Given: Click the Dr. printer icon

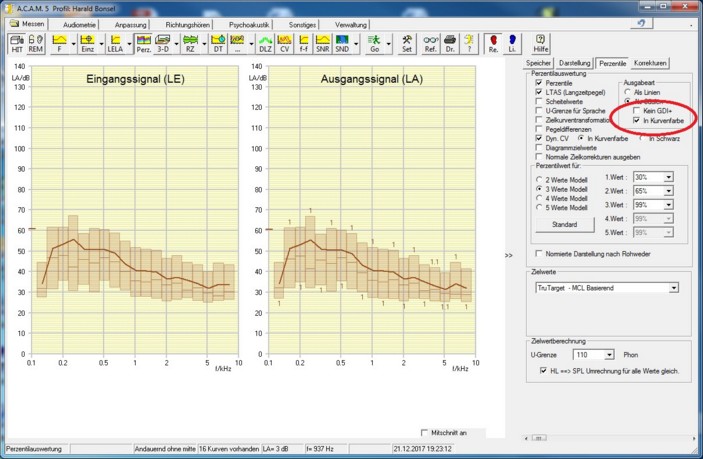Looking at the screenshot, I should (450, 44).
